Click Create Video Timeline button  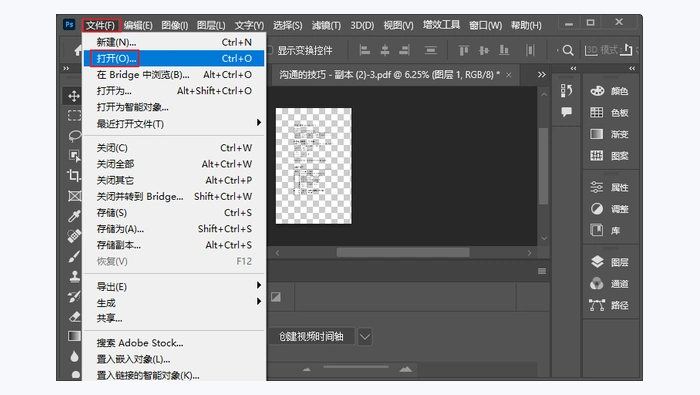(x=311, y=337)
